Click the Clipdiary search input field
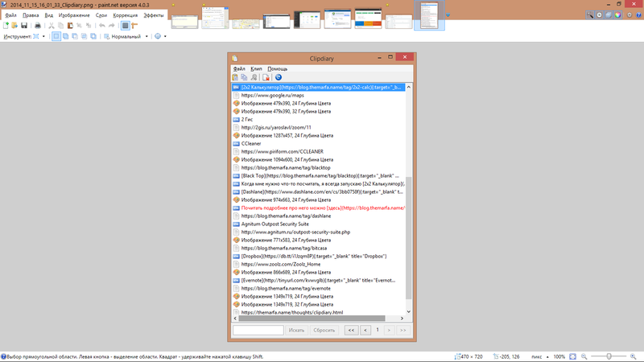This screenshot has width=644, height=362. (258, 330)
